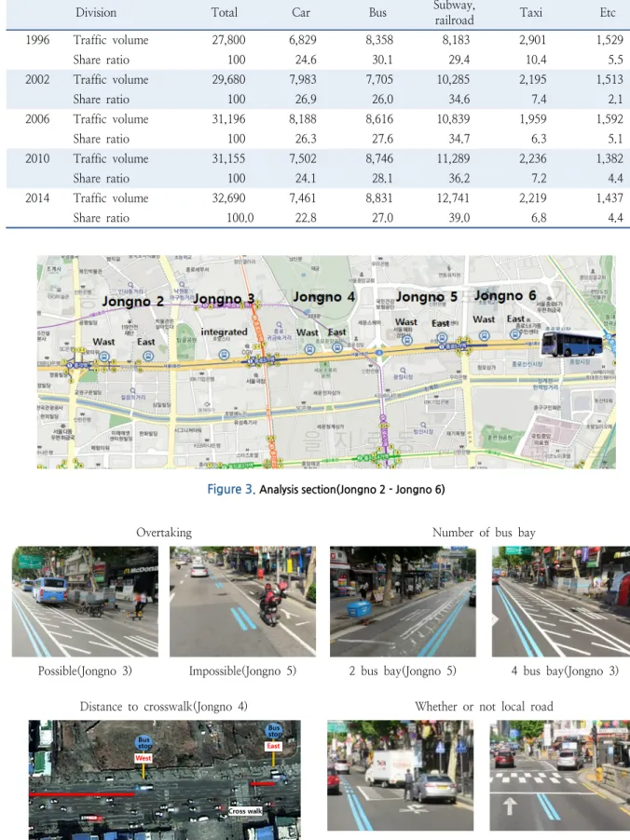Click total traffic volume '32,690'
Screen dimensions: 630x840
(x=229, y=197)
